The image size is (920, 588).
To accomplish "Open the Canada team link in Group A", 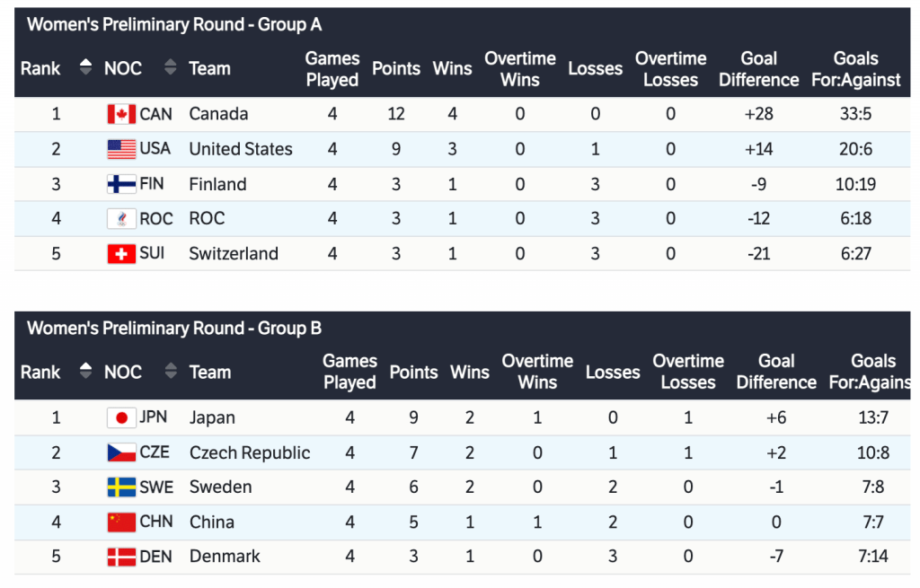I will [218, 114].
